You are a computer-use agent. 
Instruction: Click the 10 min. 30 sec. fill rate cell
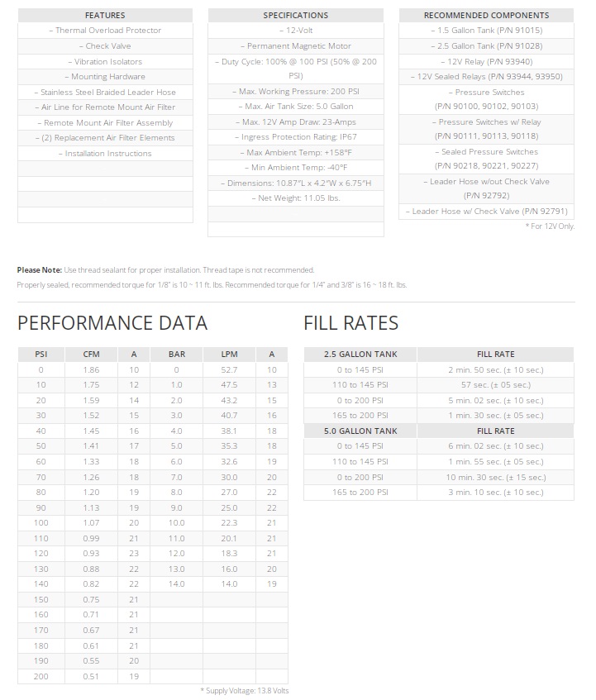point(495,478)
